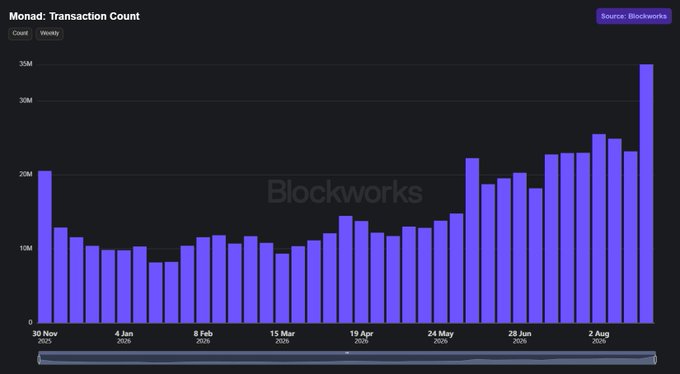Click the first bar above 30 Nov
Screen dimensions: 680x374
pos(45,247)
